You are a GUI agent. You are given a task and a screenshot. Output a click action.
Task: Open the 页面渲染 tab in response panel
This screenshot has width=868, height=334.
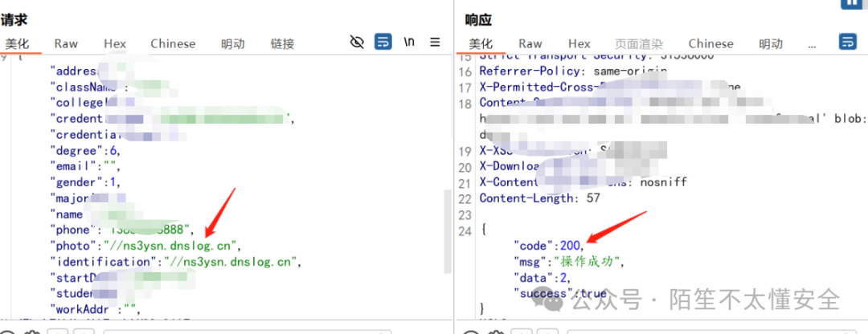[x=639, y=43]
